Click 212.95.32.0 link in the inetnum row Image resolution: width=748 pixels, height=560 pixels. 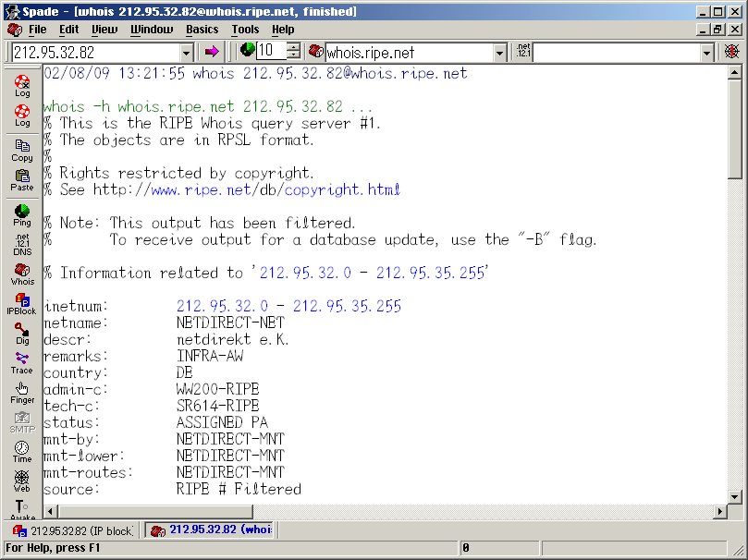coord(222,306)
